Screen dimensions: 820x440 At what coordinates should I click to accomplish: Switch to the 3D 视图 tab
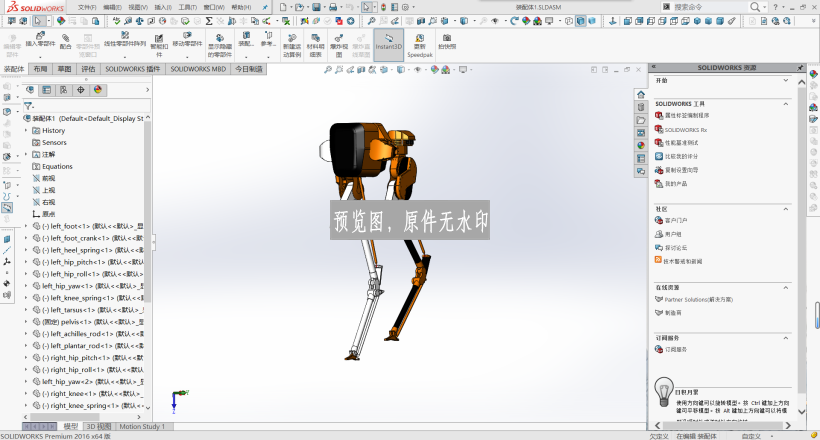click(x=99, y=426)
